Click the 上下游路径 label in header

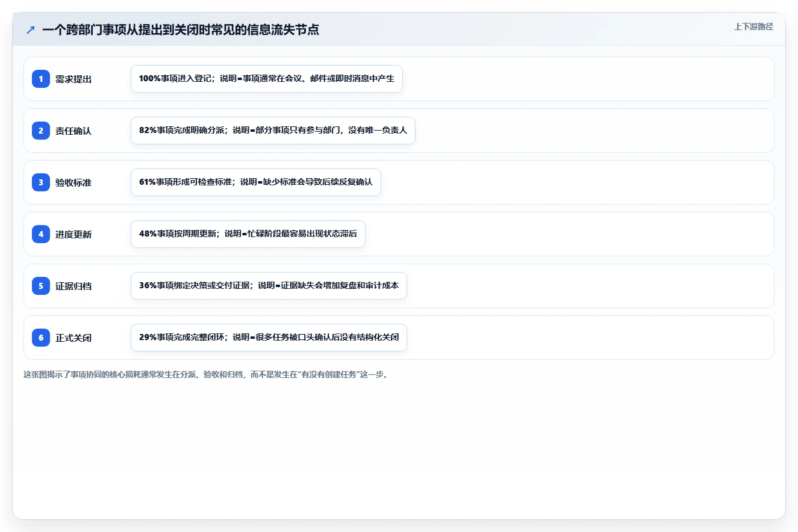coord(753,26)
